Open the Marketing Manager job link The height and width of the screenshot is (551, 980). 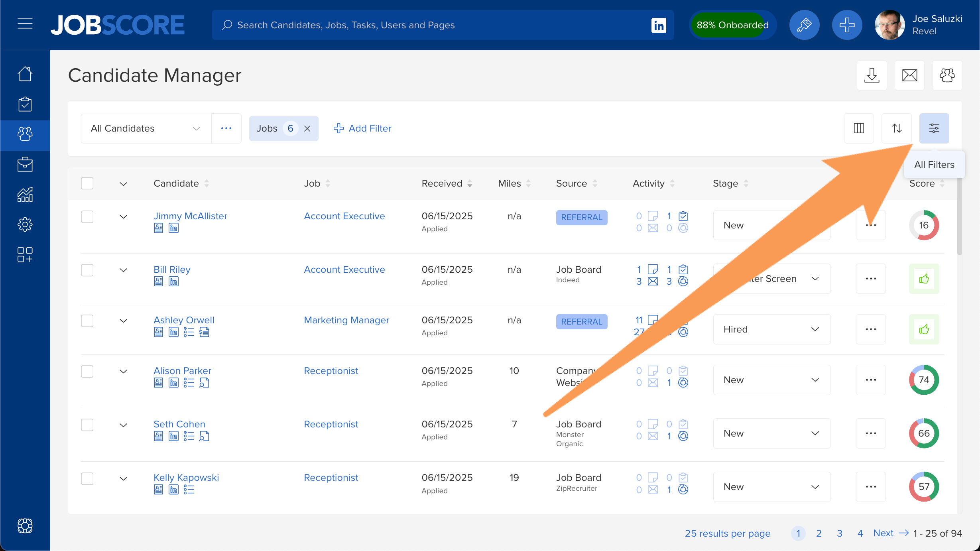pos(346,320)
